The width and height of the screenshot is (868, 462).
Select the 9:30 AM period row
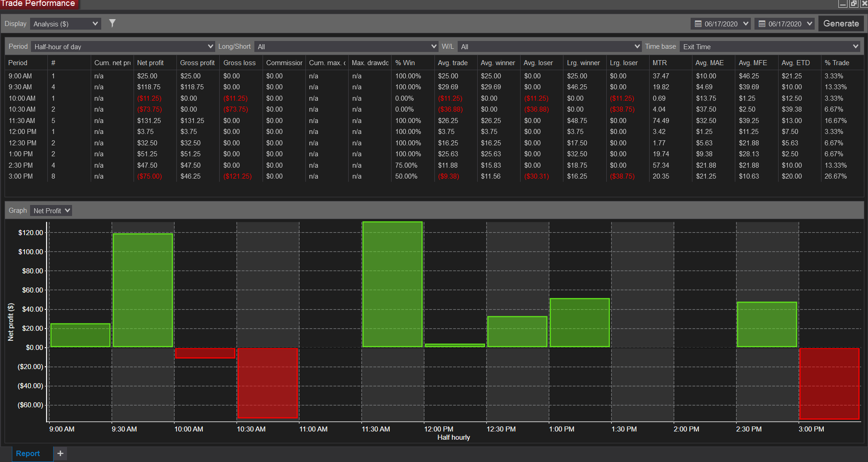pyautogui.click(x=434, y=87)
